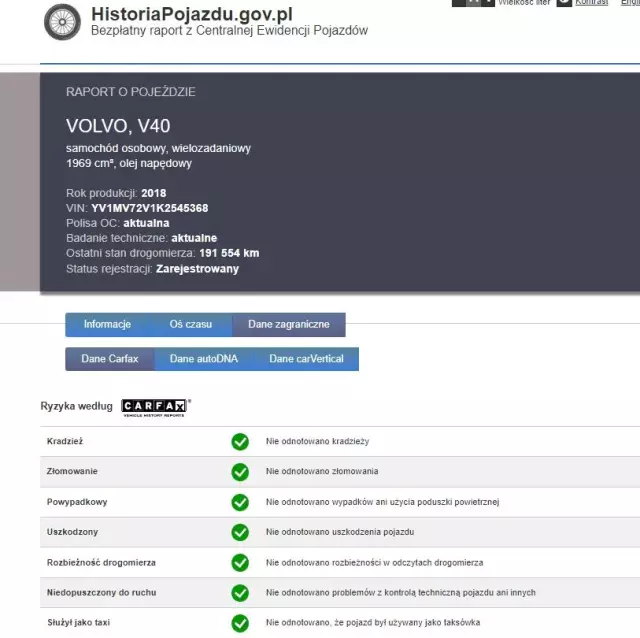Click the Niedopuszczony do ruchu check icon
This screenshot has height=638, width=640.
[x=240, y=593]
